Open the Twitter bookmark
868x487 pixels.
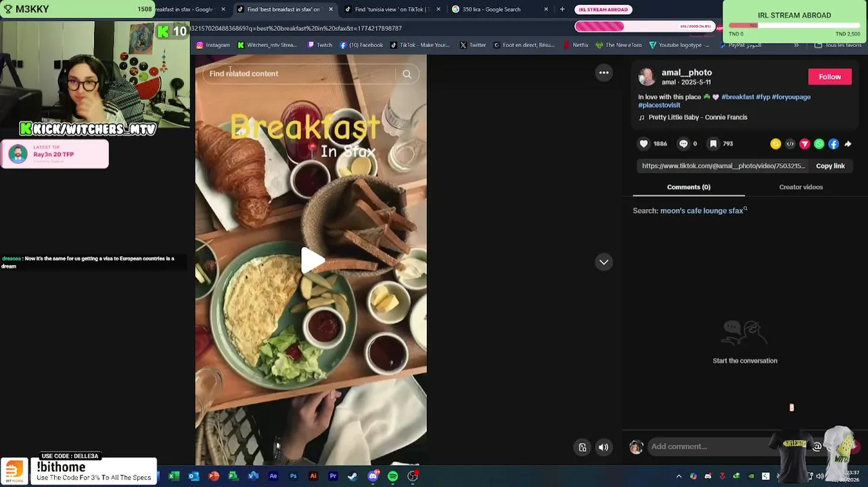[x=473, y=45]
